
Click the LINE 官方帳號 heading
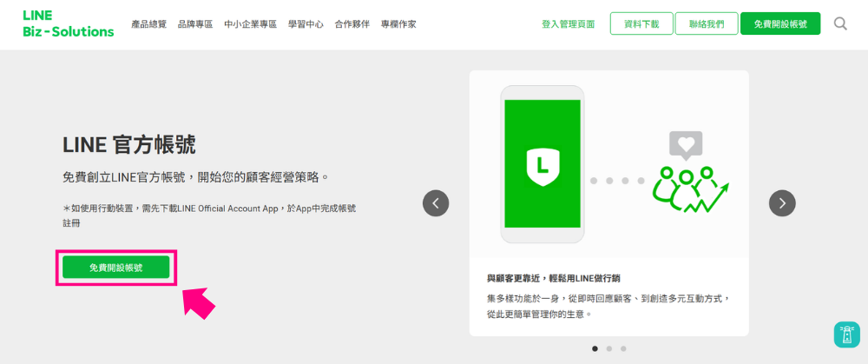click(129, 145)
